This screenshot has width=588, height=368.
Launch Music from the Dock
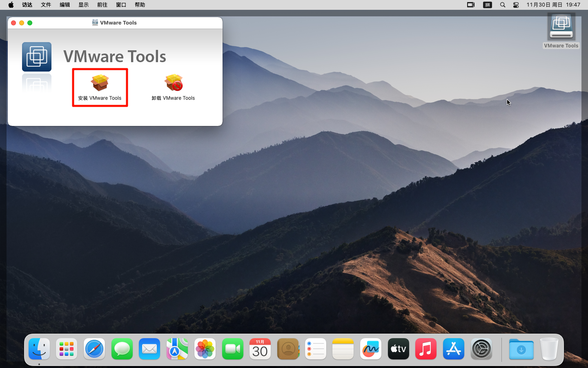(x=426, y=349)
